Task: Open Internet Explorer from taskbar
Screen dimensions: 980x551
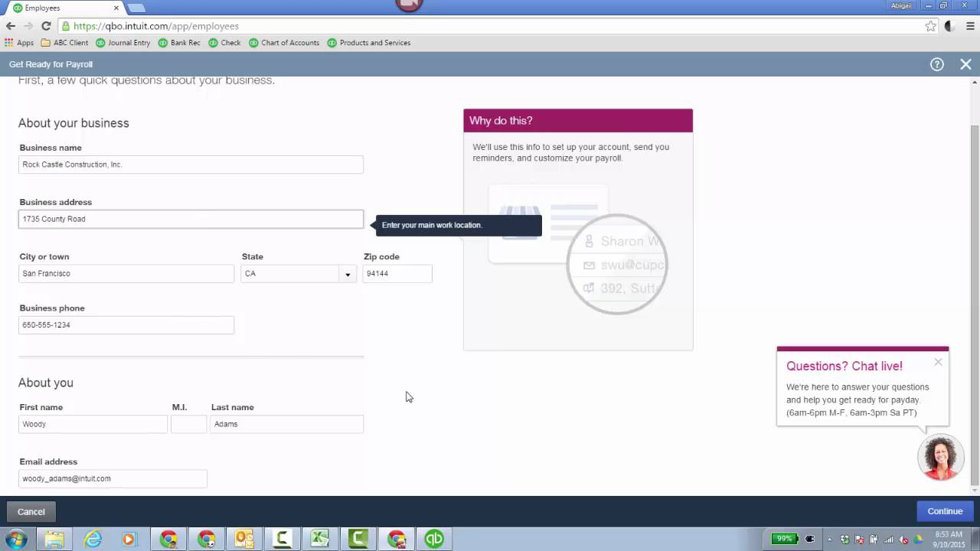Action: pos(93,539)
